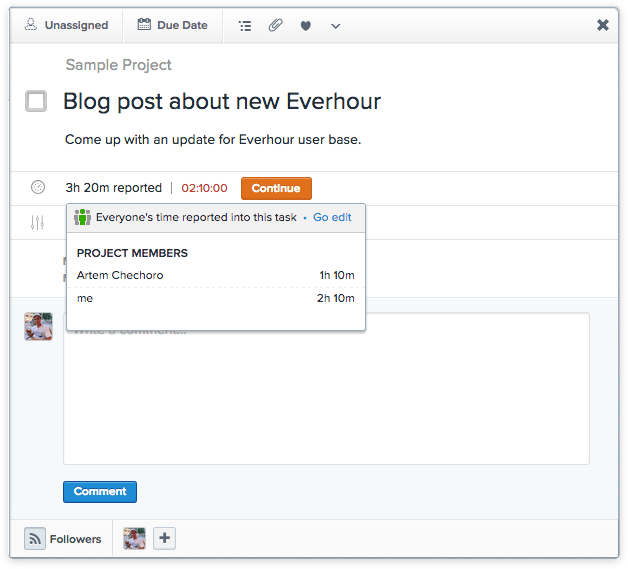The width and height of the screenshot is (628, 569).
Task: Open the Unassigned assignee selector
Action: click(x=66, y=25)
